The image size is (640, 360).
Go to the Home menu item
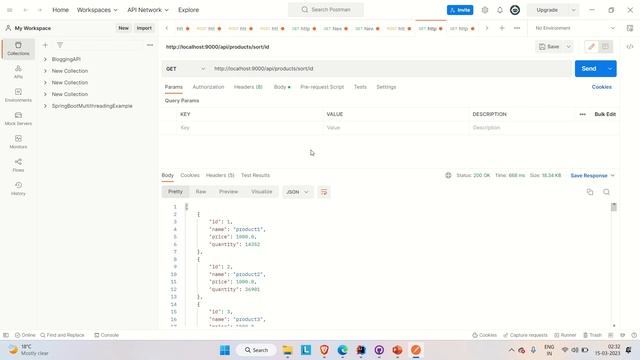60,10
